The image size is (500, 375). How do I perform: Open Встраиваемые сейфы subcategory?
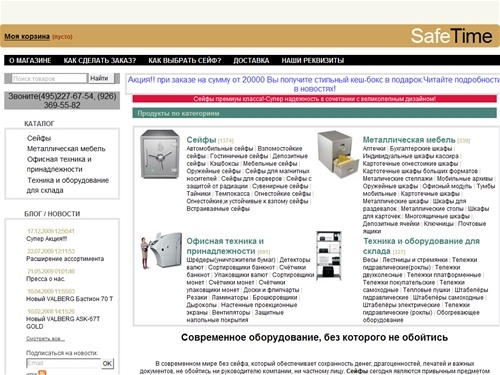pos(218,209)
